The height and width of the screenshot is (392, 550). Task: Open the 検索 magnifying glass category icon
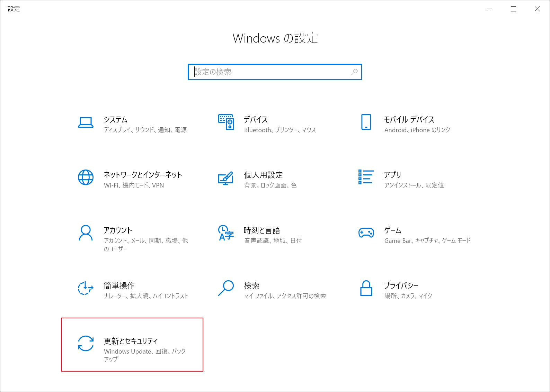(x=226, y=288)
